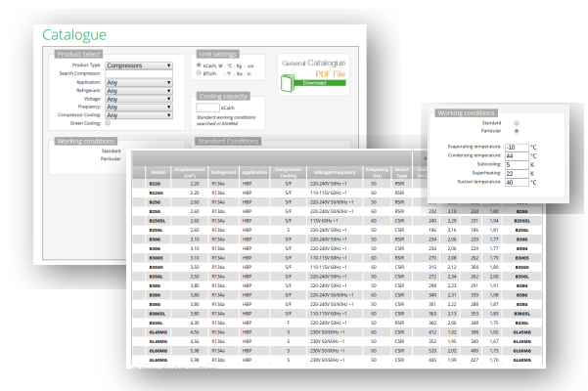The height and width of the screenshot is (391, 588).
Task: Expand the Refrigerant dropdown in Product Select
Action: pos(139,91)
